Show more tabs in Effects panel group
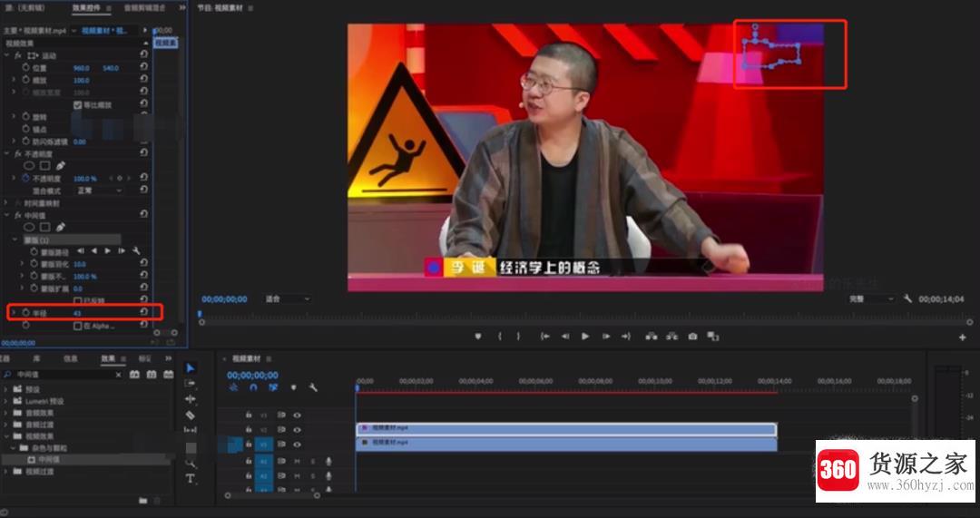The width and height of the screenshot is (980, 518). pyautogui.click(x=168, y=358)
